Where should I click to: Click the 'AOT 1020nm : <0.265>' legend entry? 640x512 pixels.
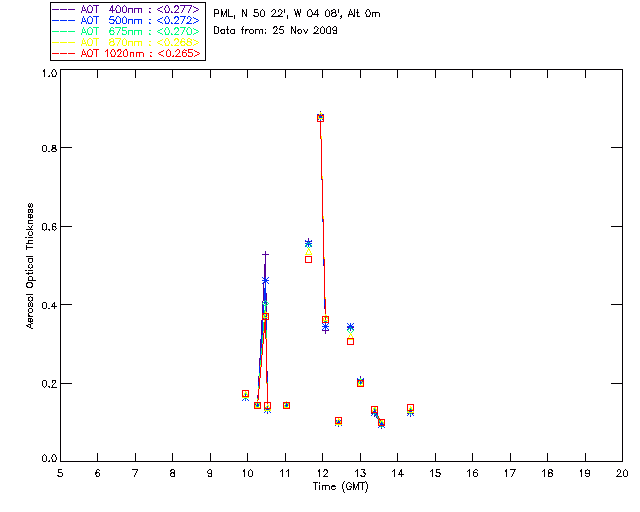(127, 53)
